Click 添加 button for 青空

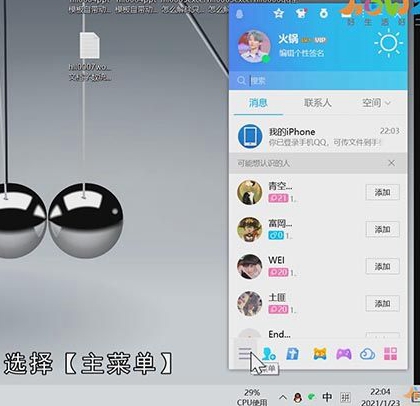382,192
